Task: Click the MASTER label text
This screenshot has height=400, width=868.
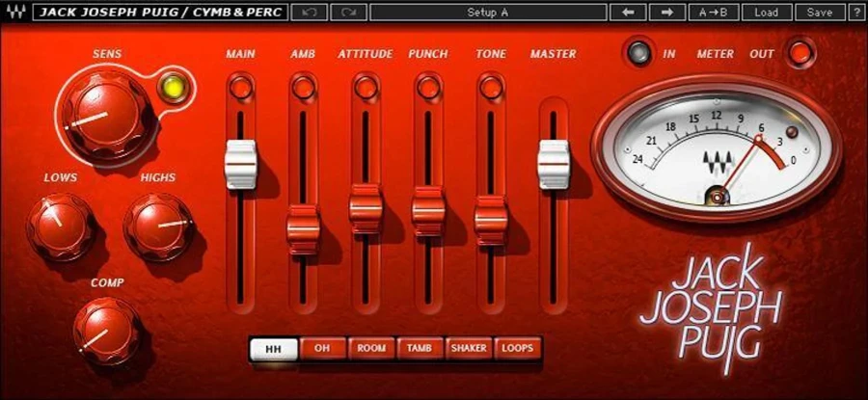Action: 553,54
